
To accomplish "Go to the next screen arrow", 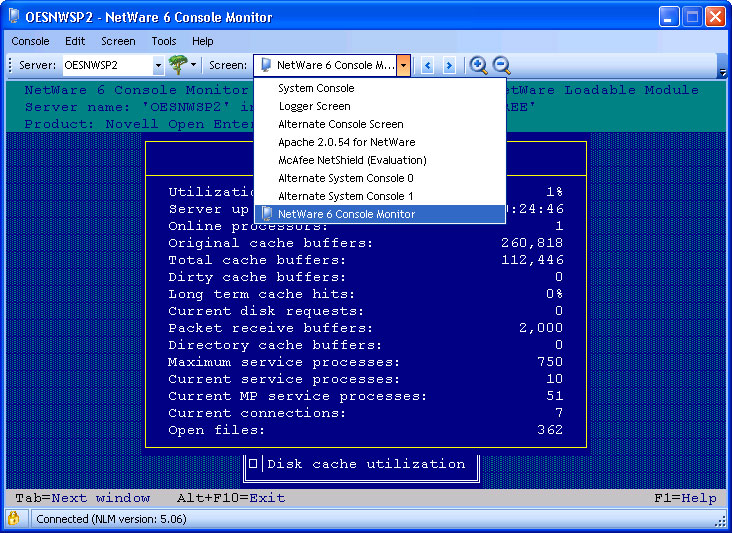I will point(449,65).
